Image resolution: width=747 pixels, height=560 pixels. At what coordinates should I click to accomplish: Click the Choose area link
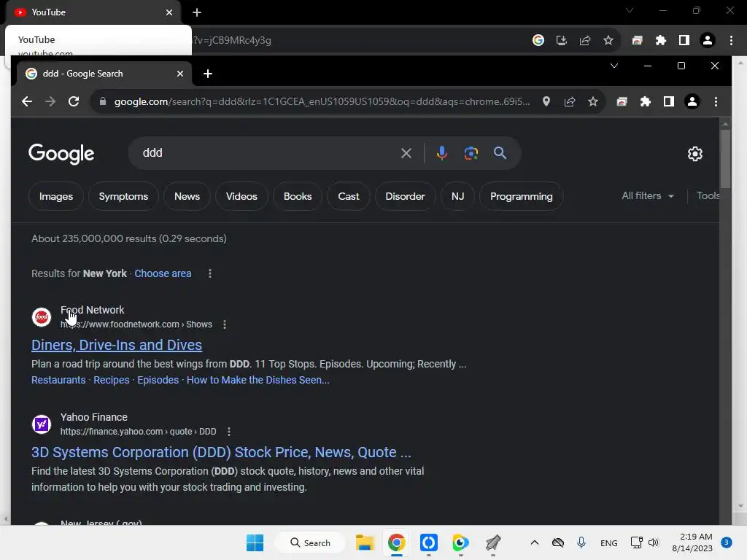pyautogui.click(x=163, y=273)
